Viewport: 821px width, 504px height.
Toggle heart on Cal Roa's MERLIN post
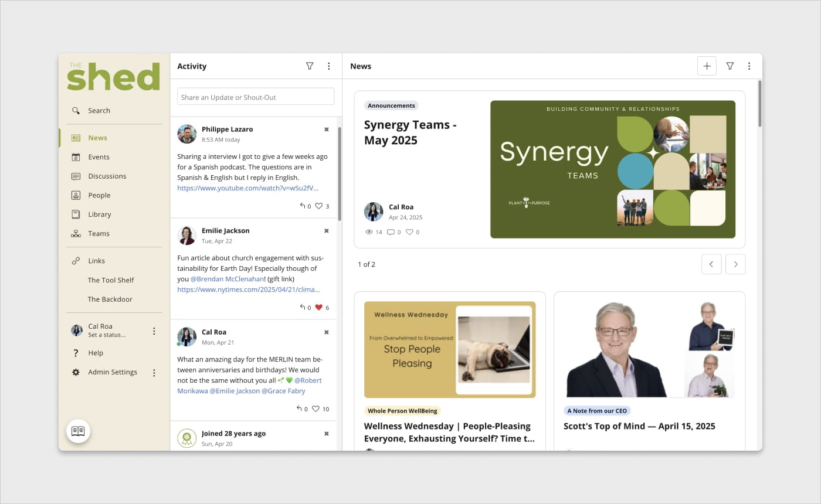pos(315,408)
